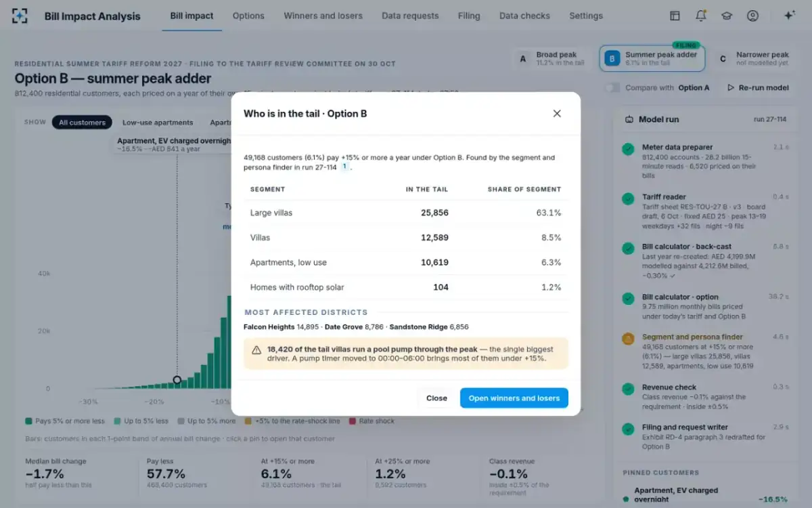Click the Filing and request writer status icon
Screen dimensions: 812x508
pyautogui.click(x=629, y=428)
